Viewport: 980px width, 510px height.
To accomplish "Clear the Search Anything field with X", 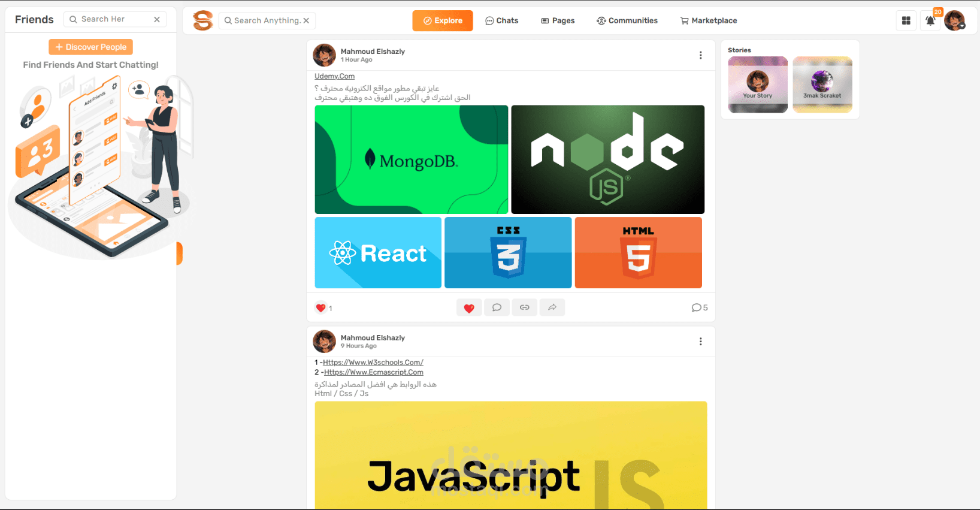I will [306, 20].
